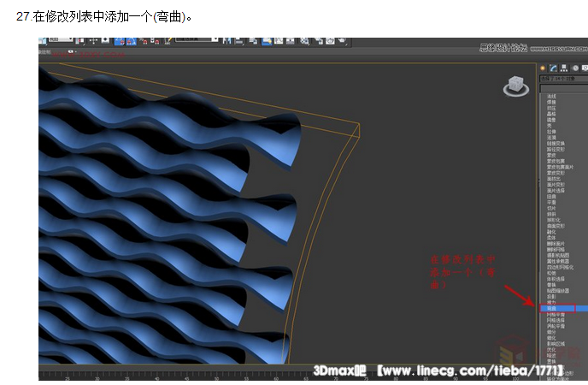Open the Schematic View
Viewport: 588px width, 385px height.
pos(291,40)
